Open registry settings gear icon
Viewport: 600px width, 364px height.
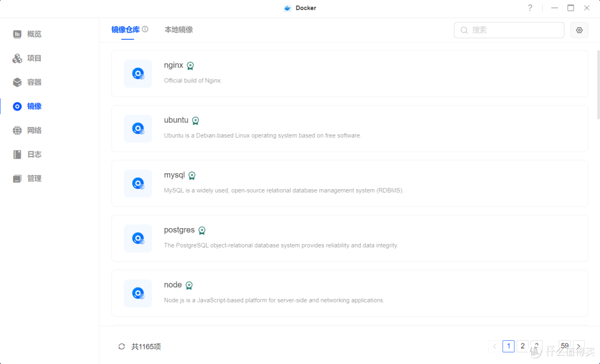coord(579,30)
